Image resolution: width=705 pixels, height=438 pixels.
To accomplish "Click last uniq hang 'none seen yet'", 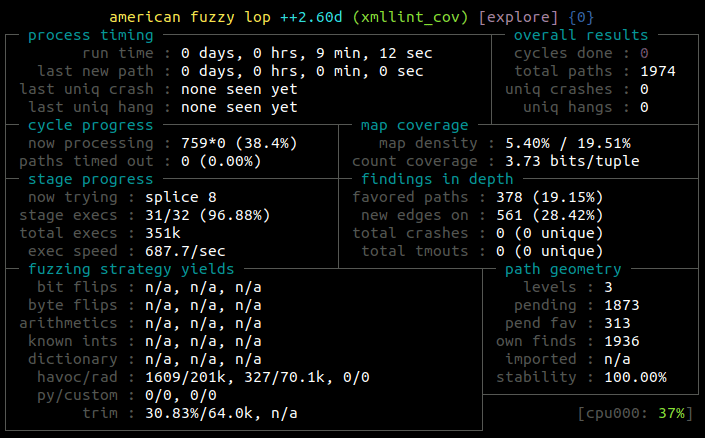I will 239,107.
